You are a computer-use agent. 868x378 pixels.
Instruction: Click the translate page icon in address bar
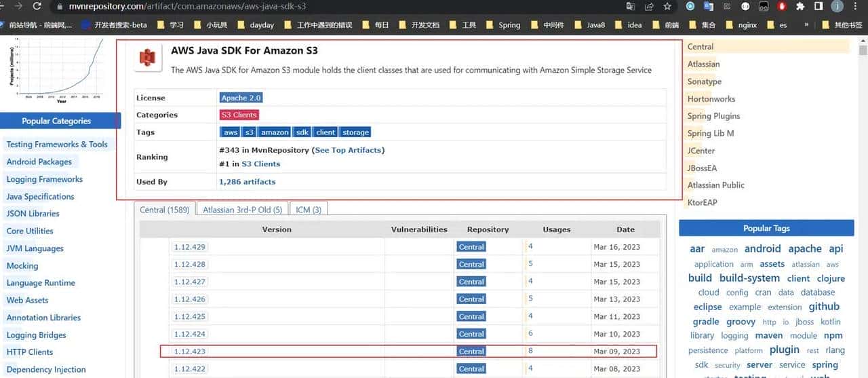pyautogui.click(x=631, y=6)
